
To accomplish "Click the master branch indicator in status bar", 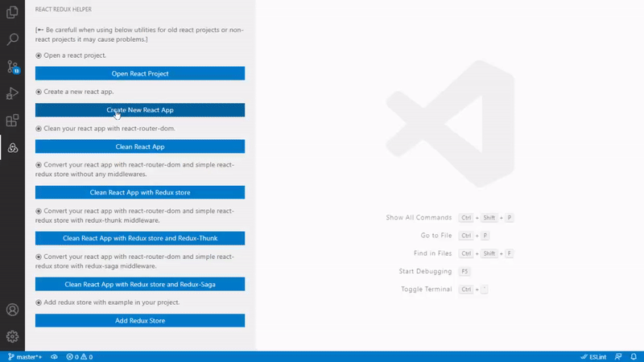I will pyautogui.click(x=25, y=356).
